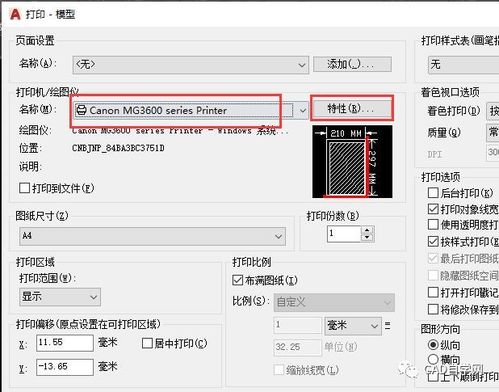This screenshot has height=392, width=499.
Task: Toggle the 打印对象线宽 checkbox
Action: point(433,209)
